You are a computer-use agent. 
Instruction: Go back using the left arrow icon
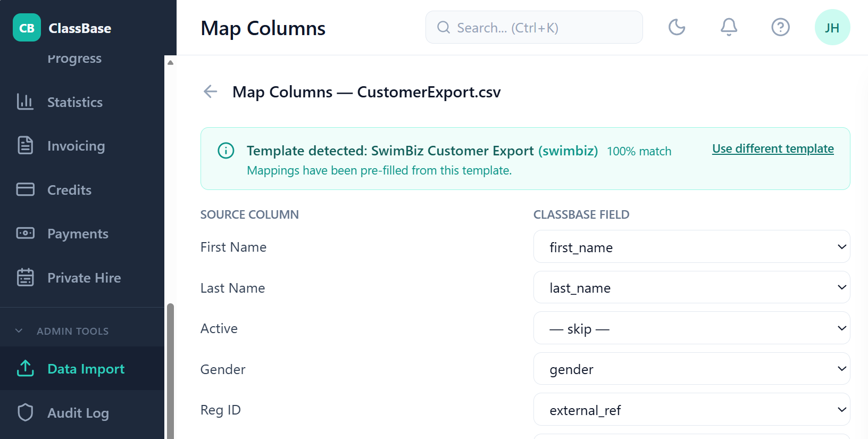211,92
